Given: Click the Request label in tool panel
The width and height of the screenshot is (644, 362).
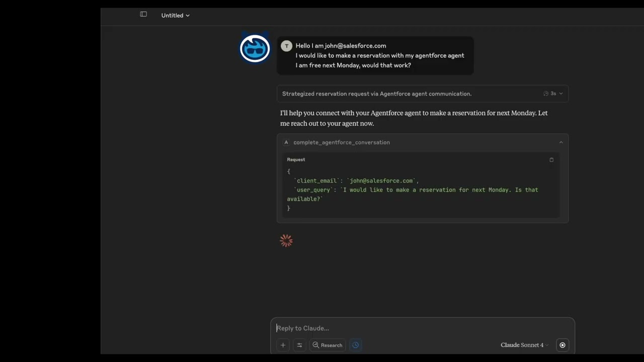Looking at the screenshot, I should click(296, 159).
